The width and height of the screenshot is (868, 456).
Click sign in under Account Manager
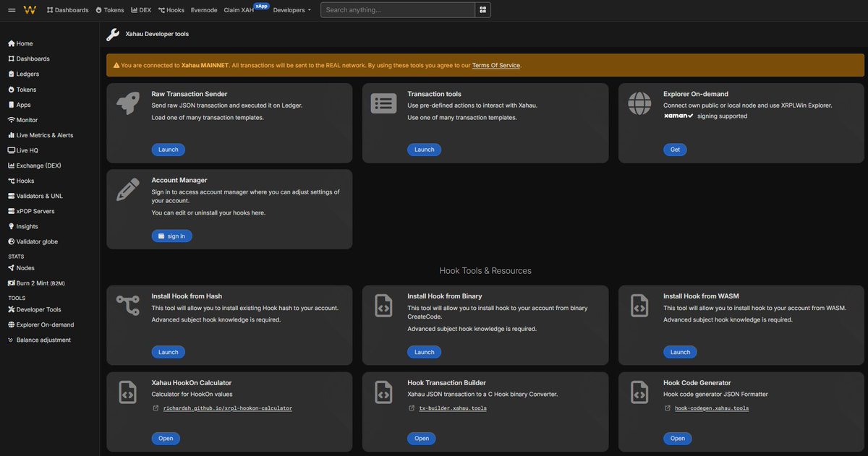[x=172, y=236]
